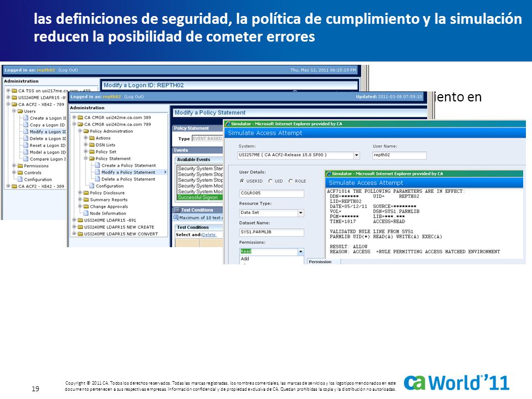
Task: Open the System dropdown in Simulator
Action: click(356, 155)
